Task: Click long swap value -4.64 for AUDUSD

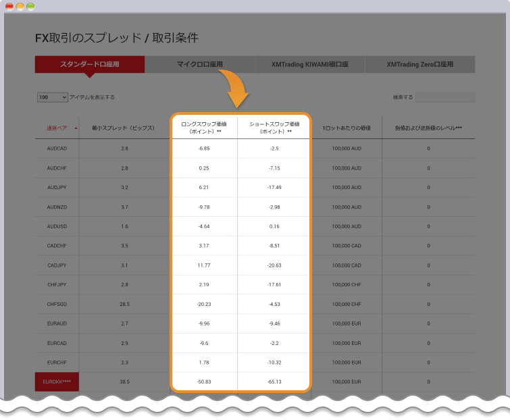Action: [x=204, y=226]
